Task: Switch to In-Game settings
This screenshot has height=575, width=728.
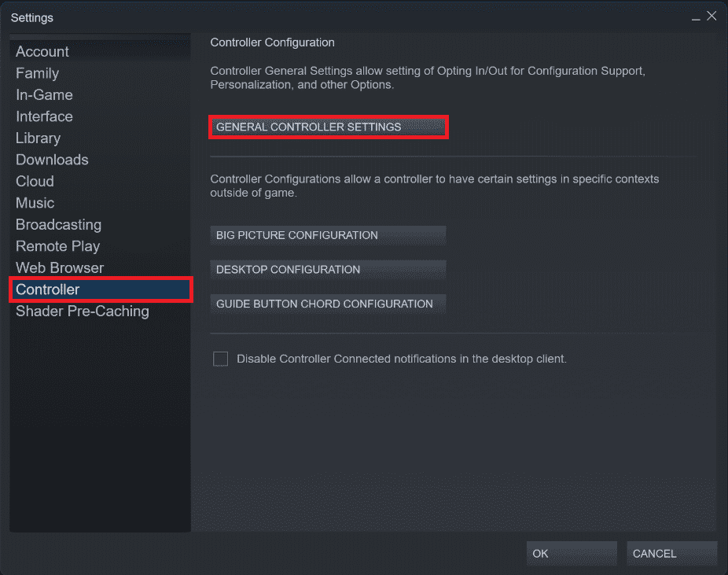Action: pyautogui.click(x=43, y=94)
